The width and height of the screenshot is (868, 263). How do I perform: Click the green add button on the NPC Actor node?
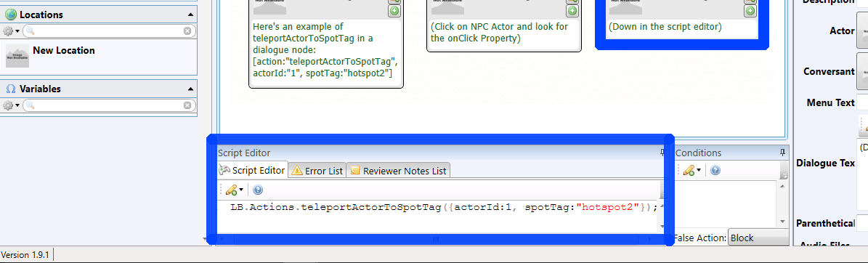572,10
